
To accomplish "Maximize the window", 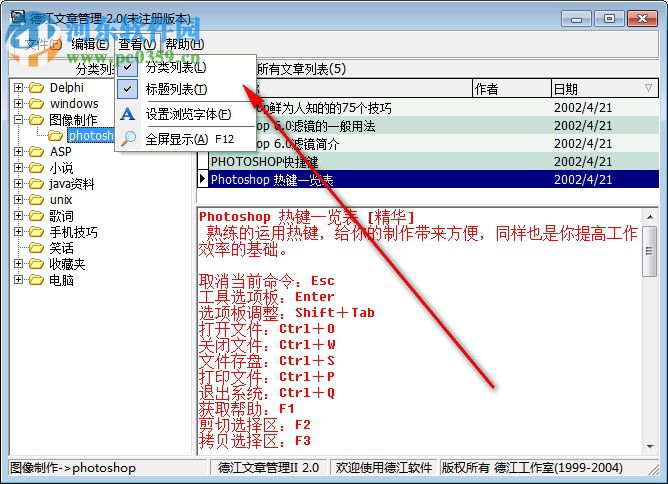I will 609,19.
